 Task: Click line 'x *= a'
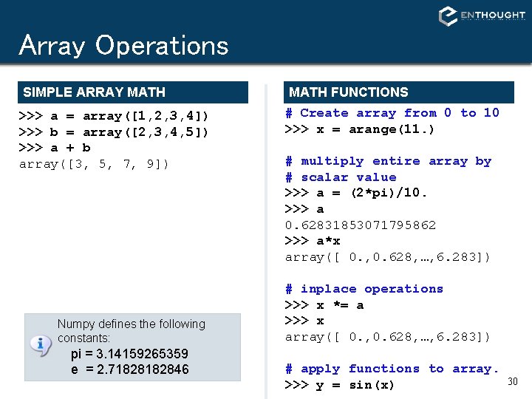[x=324, y=305]
